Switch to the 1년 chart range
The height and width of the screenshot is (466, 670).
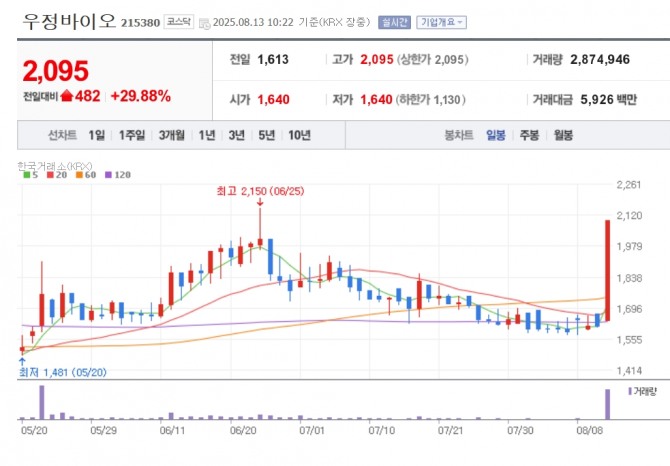coord(207,134)
